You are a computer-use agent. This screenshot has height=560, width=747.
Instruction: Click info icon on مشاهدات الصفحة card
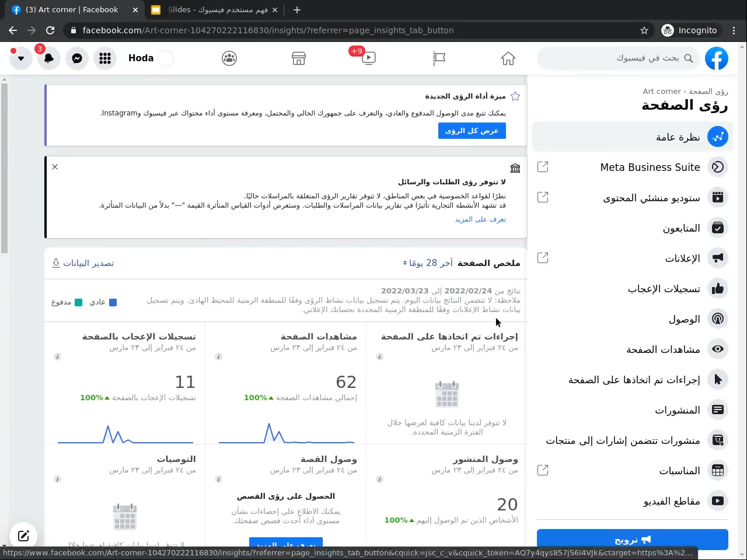[x=218, y=357]
